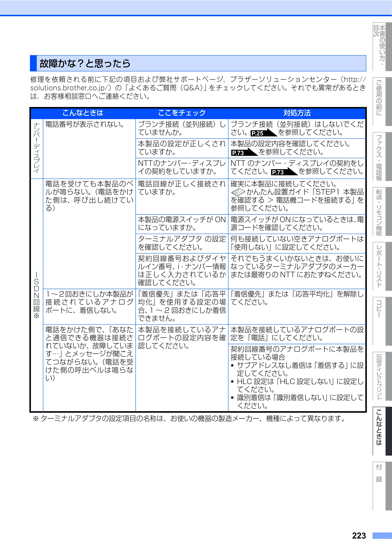Click the ナンバー・ディスプレイ row category label
The image size is (392, 554).
(36, 148)
